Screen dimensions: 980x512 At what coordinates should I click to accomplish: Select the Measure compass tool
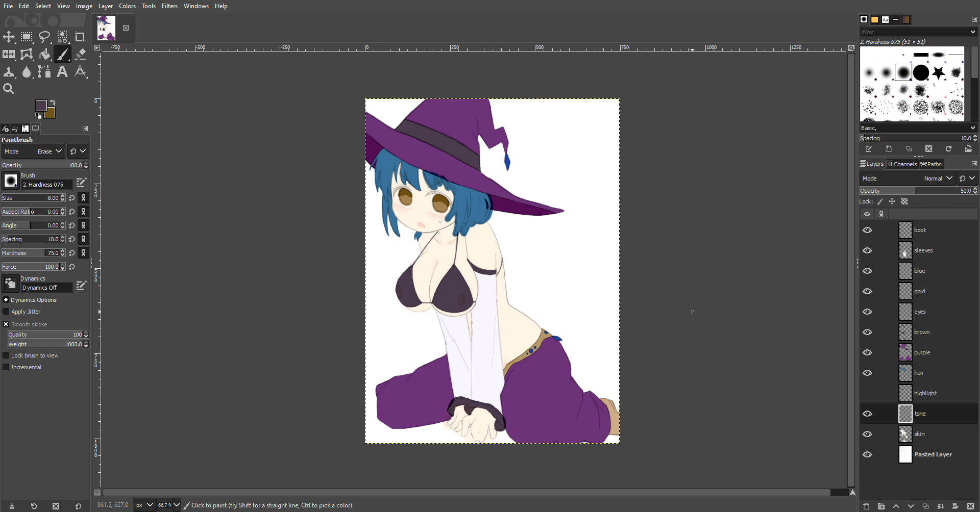80,72
